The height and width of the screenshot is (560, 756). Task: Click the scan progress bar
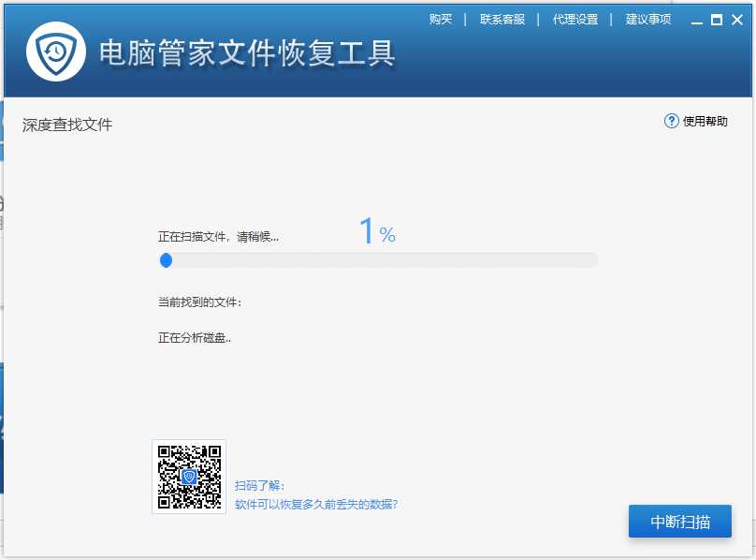(379, 260)
